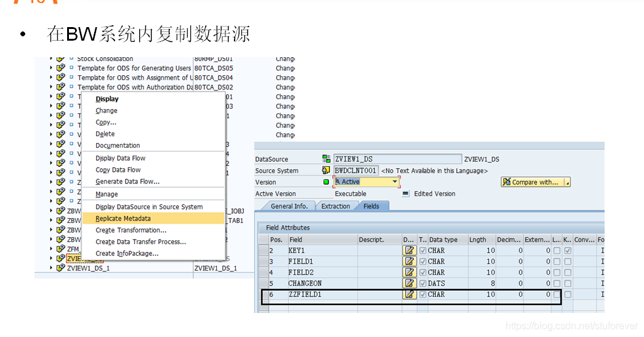Click the DataSource icon beside ZVIEW1_DS field
Image resolution: width=644 pixels, height=337 pixels.
pos(326,158)
